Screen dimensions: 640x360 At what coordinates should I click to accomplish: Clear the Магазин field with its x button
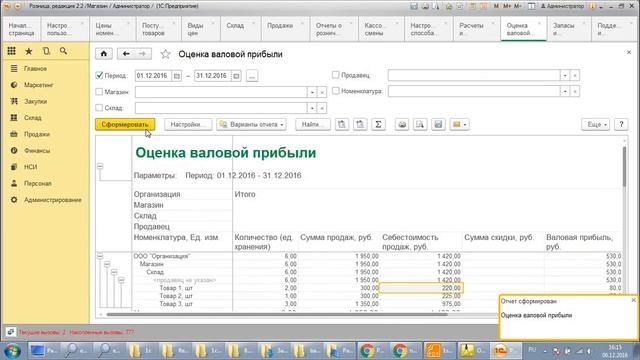(322, 92)
